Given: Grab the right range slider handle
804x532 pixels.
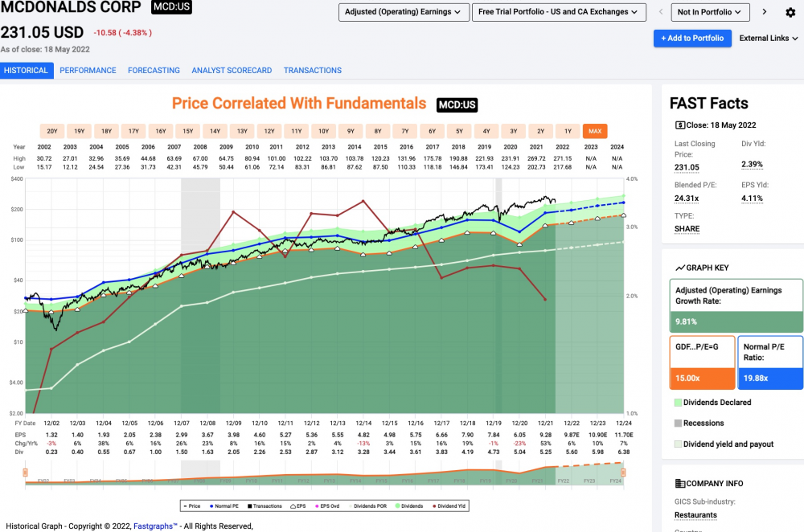Looking at the screenshot, I should [x=624, y=473].
